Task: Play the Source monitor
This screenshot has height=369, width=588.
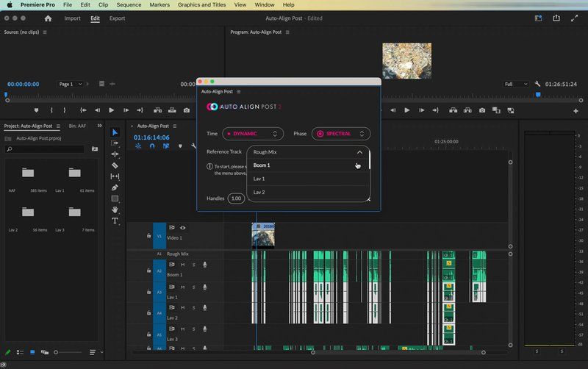Action: click(112, 110)
